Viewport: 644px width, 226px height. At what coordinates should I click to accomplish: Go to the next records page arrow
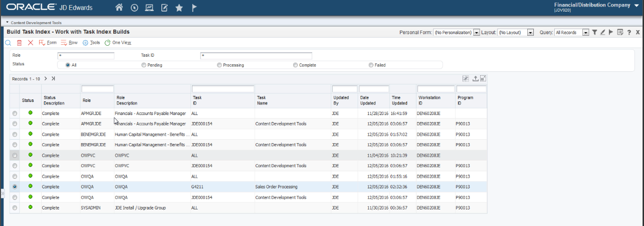(x=46, y=78)
